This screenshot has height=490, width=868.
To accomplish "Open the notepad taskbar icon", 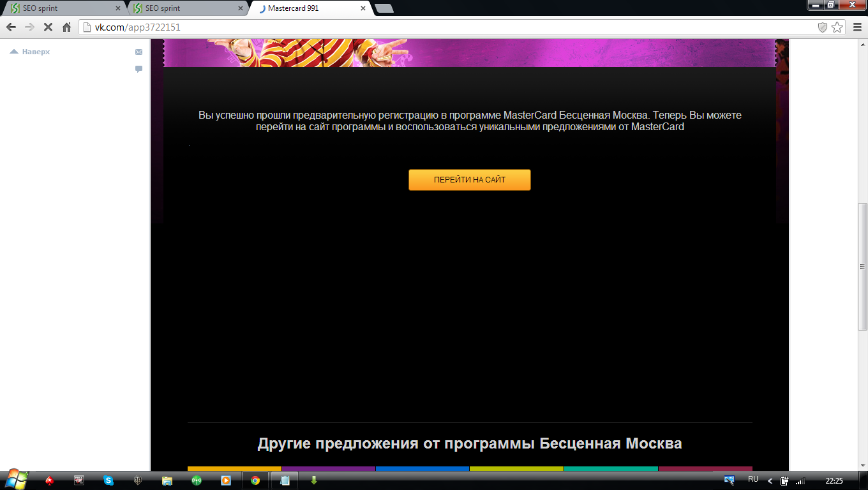I will click(x=285, y=480).
